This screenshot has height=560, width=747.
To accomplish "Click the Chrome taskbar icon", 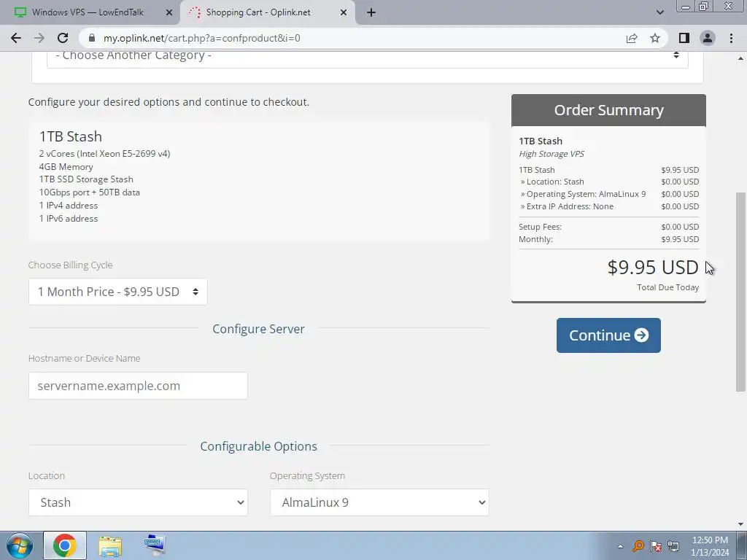I will [x=65, y=545].
